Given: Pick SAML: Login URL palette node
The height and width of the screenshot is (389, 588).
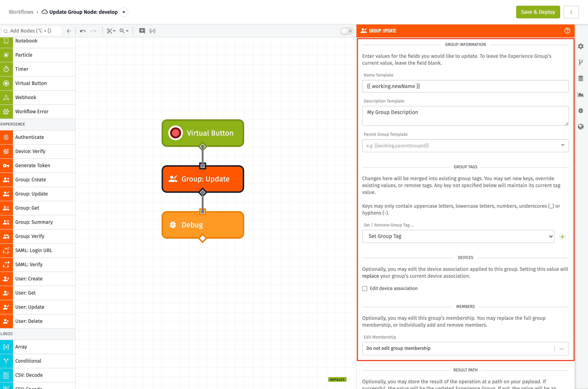Looking at the screenshot, I should (38, 250).
